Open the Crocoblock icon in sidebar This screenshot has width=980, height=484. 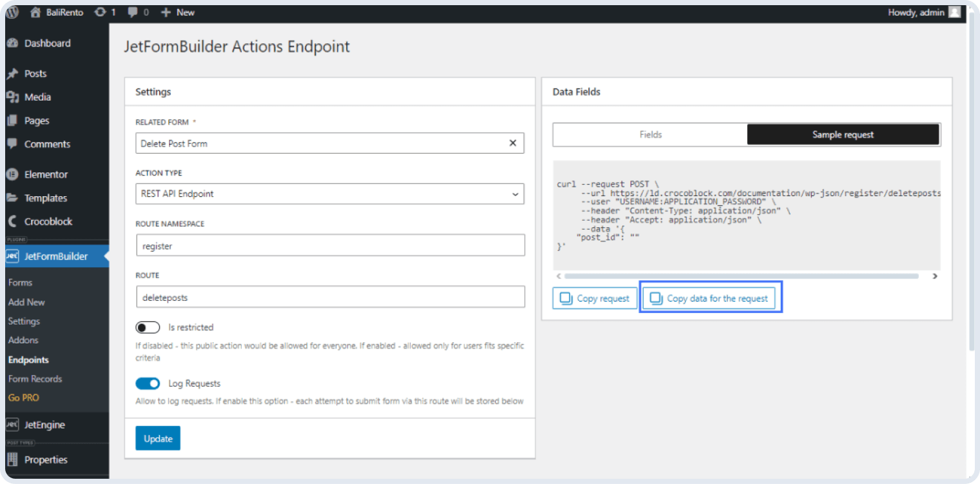14,221
